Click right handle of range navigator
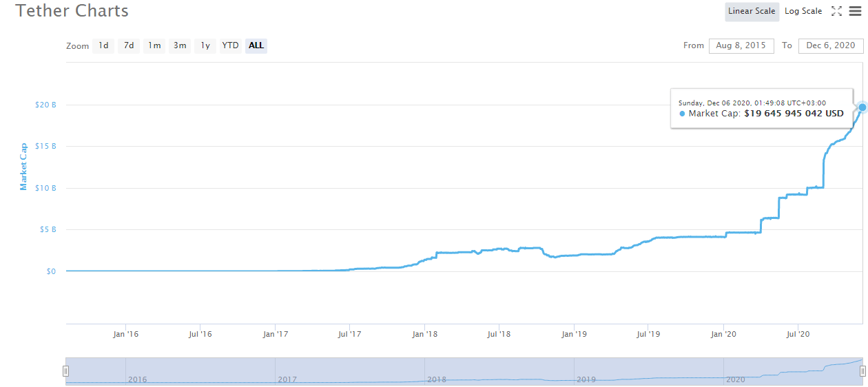 (x=862, y=371)
